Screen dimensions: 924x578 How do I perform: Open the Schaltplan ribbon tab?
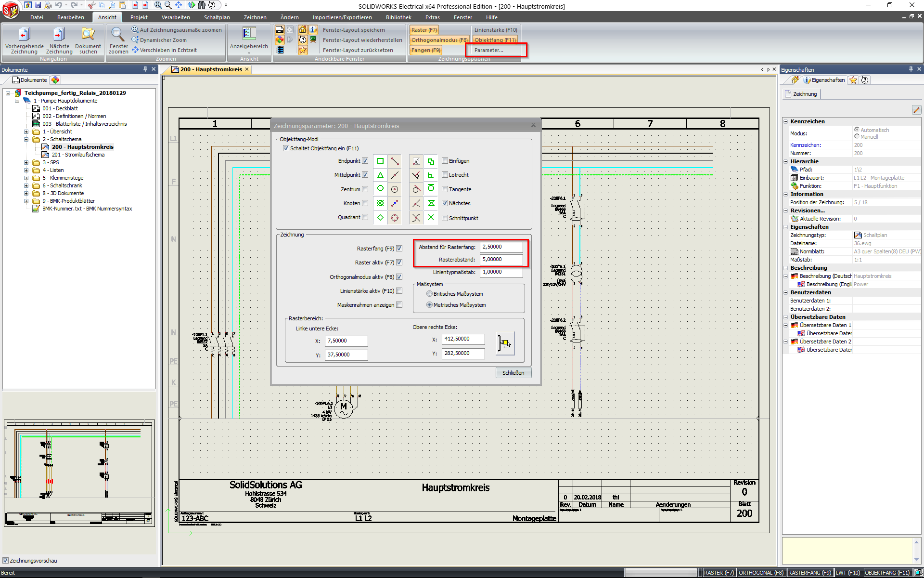[217, 17]
